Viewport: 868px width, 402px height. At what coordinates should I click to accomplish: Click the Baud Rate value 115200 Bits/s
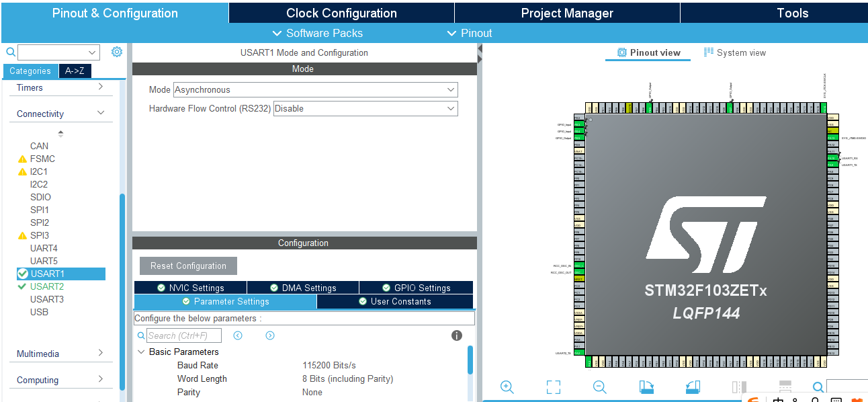pyautogui.click(x=329, y=365)
